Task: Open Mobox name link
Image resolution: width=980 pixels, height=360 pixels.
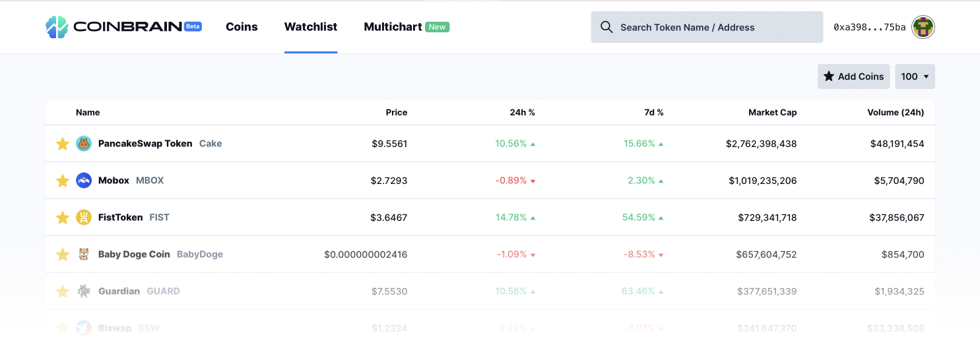Action: (114, 181)
